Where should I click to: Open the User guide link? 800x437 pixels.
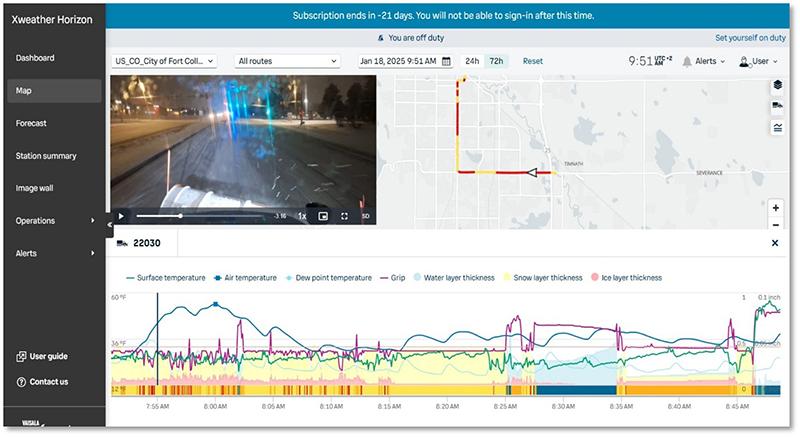42,356
